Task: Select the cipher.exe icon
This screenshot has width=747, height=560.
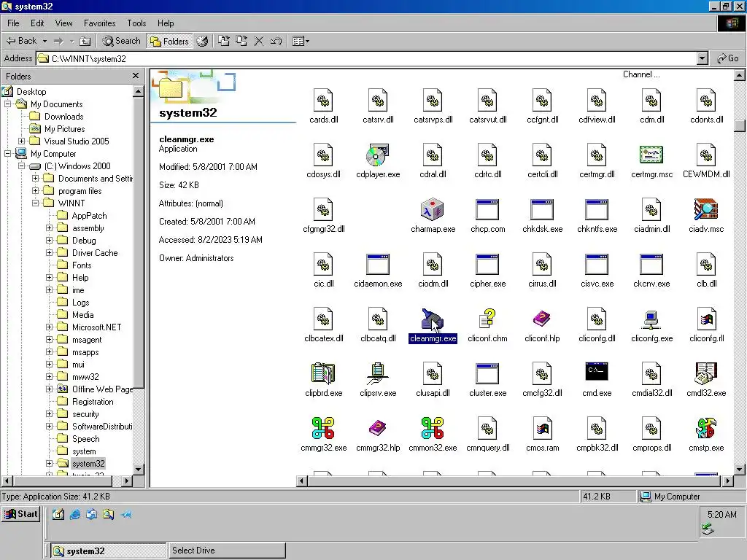Action: pyautogui.click(x=487, y=264)
